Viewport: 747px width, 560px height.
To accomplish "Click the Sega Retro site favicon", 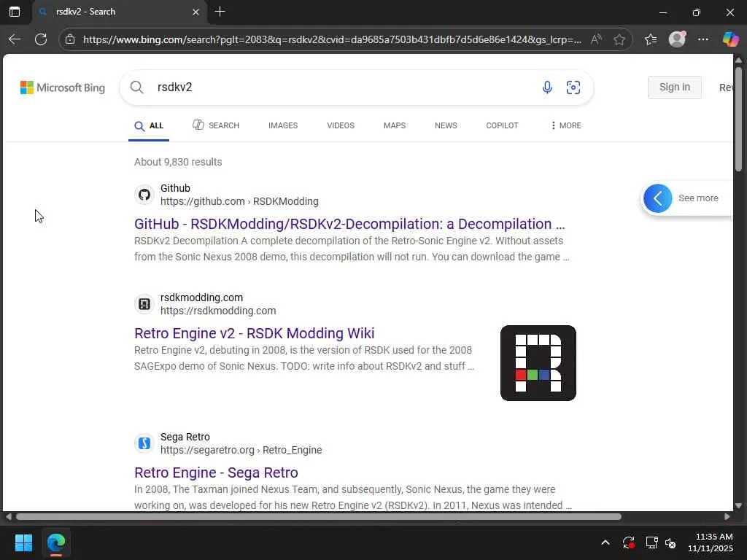I will [x=144, y=443].
